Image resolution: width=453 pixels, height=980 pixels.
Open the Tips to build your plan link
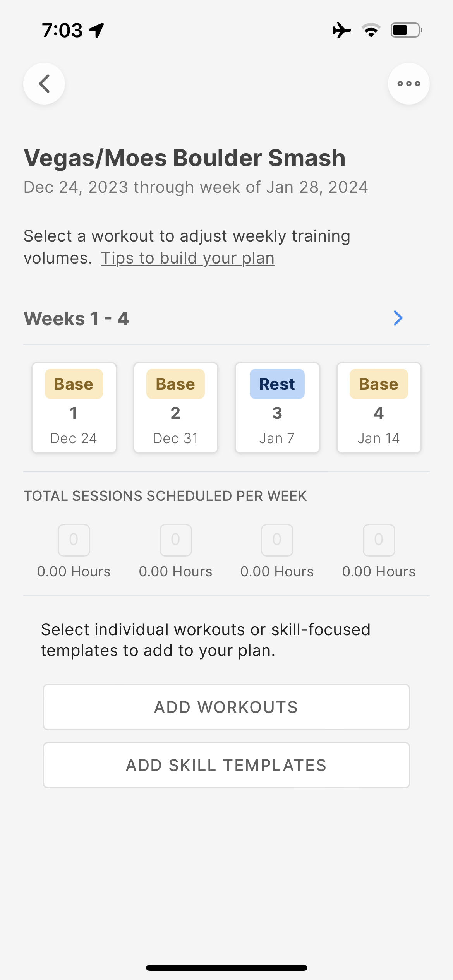click(x=188, y=258)
